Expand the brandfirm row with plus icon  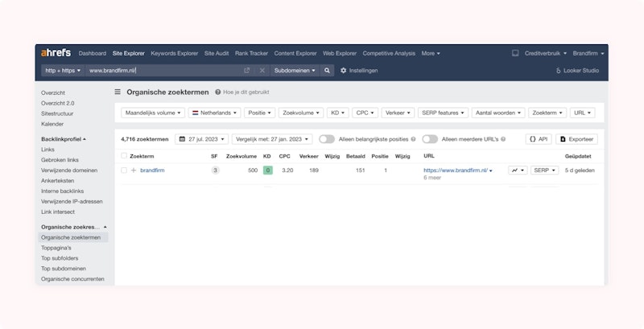(134, 171)
